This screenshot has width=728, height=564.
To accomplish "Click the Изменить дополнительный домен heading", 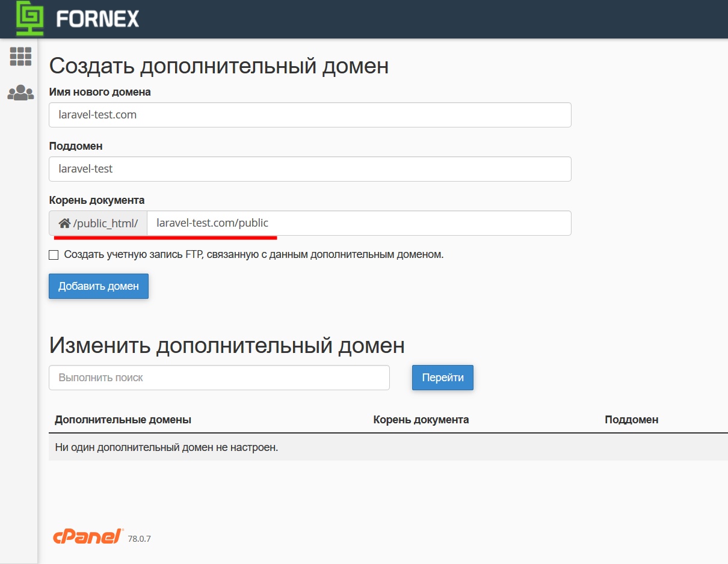I will click(227, 345).
